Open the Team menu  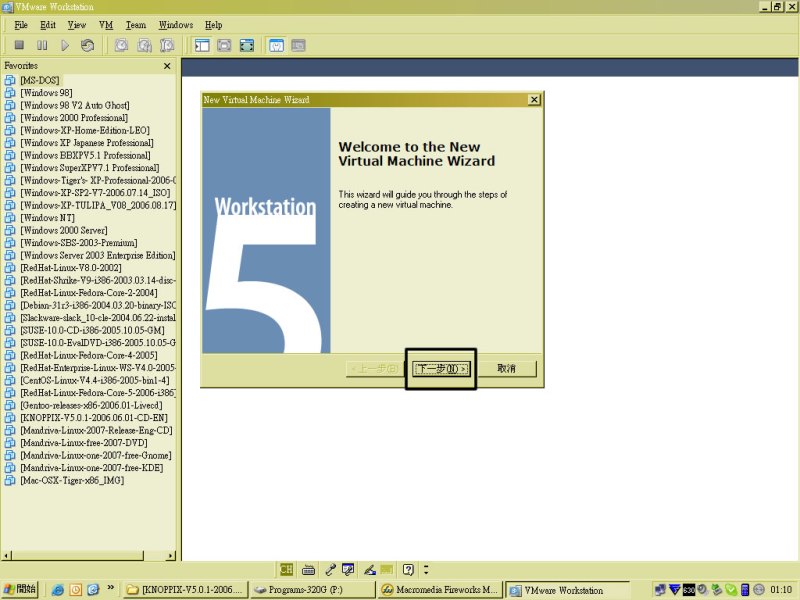point(136,25)
